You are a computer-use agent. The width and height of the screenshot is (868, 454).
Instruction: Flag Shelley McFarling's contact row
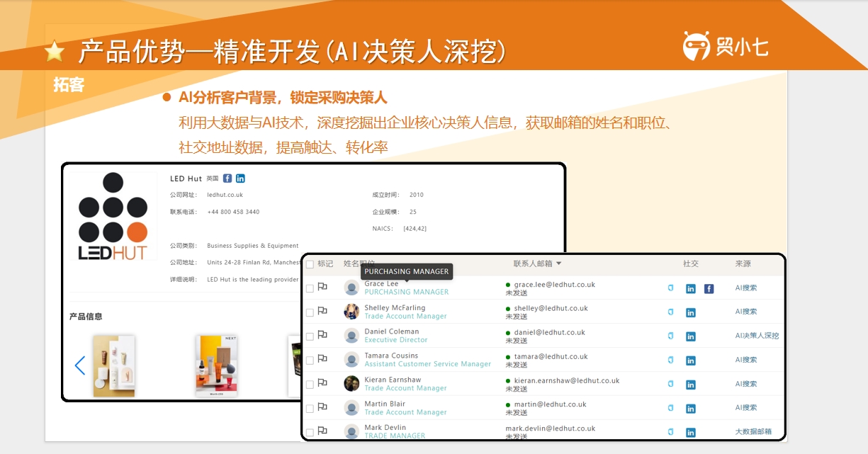click(322, 312)
